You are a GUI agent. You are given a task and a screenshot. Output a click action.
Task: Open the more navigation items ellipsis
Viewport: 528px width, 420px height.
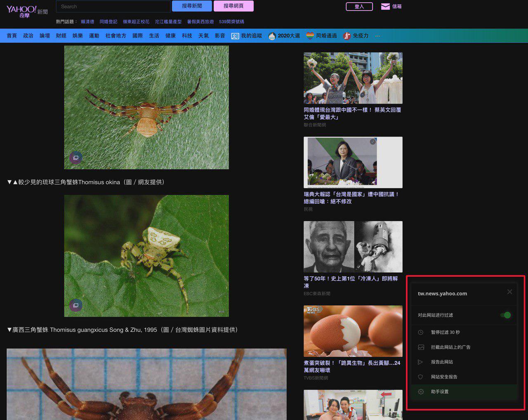pos(377,36)
